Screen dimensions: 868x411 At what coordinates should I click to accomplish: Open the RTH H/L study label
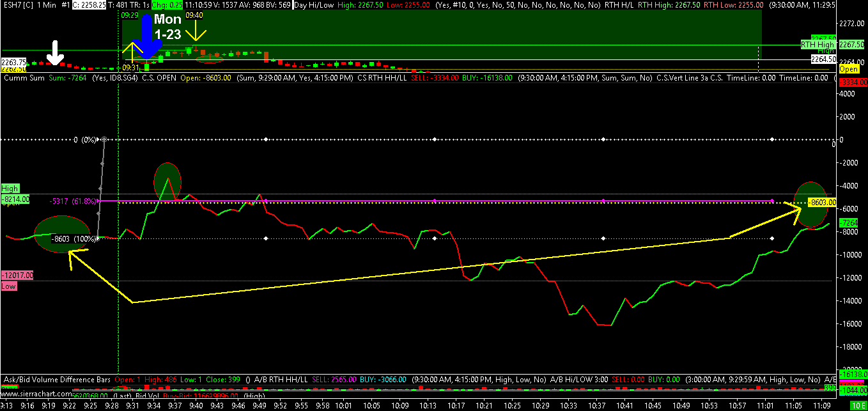pyautogui.click(x=621, y=4)
